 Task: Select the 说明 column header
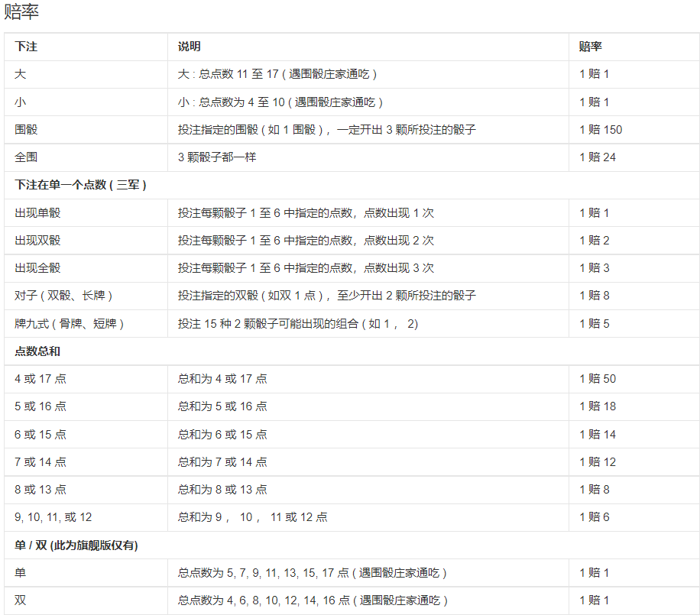pyautogui.click(x=190, y=47)
